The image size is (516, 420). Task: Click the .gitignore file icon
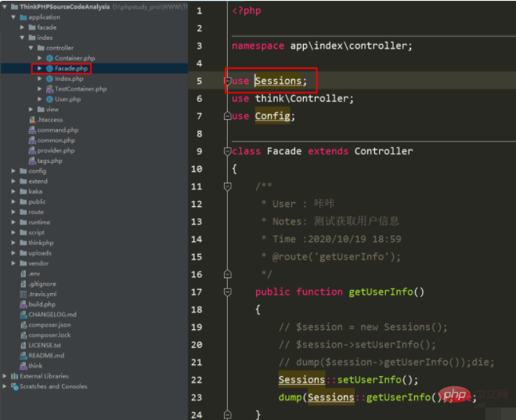click(23, 284)
